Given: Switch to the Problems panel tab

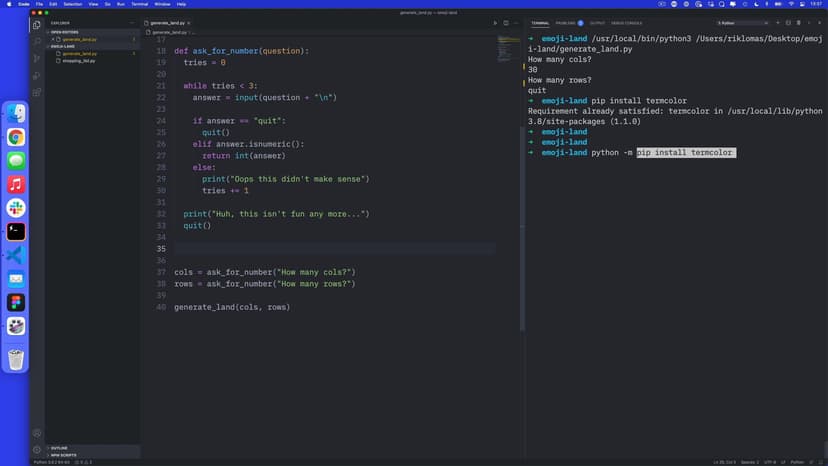Looking at the screenshot, I should [566, 22].
